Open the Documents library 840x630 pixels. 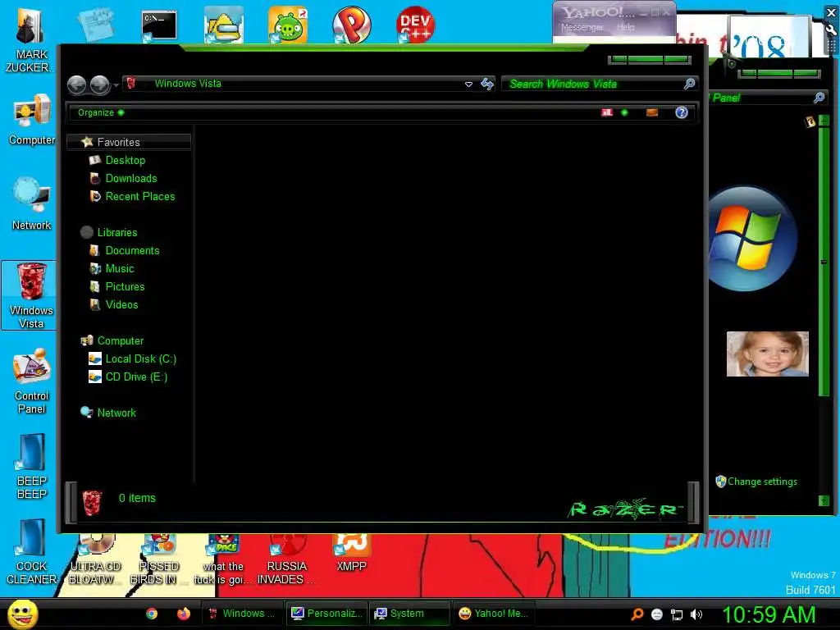125,251
